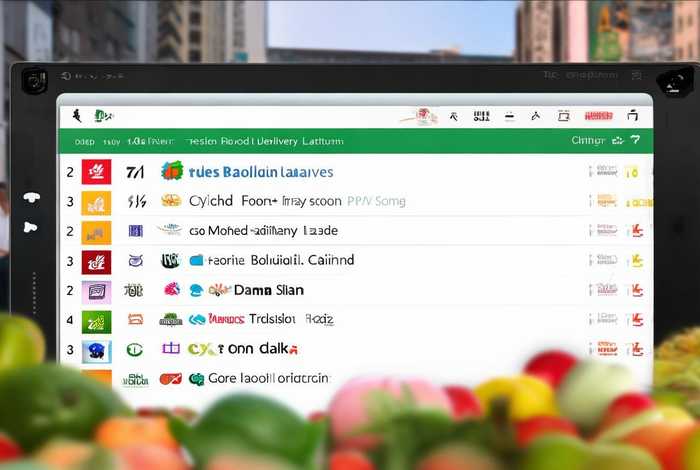This screenshot has width=700, height=470.
Task: Toggle the red icon on Dama Slan row
Action: tap(637, 291)
